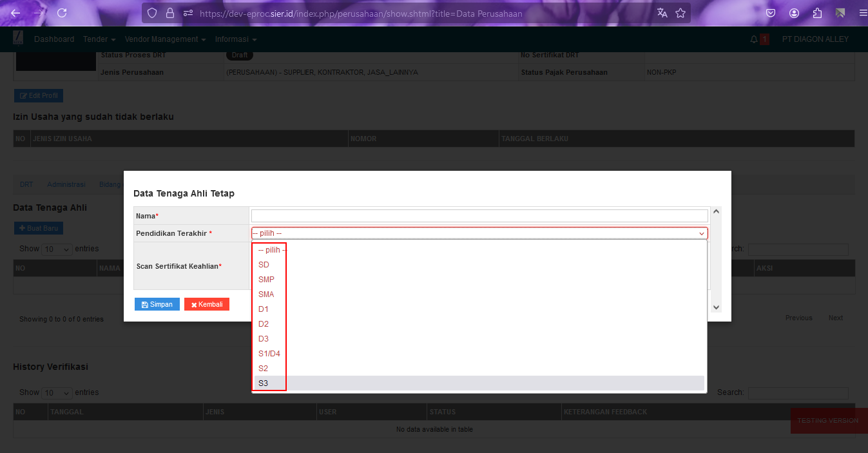
Task: Click inside the Nama input field
Action: (479, 216)
